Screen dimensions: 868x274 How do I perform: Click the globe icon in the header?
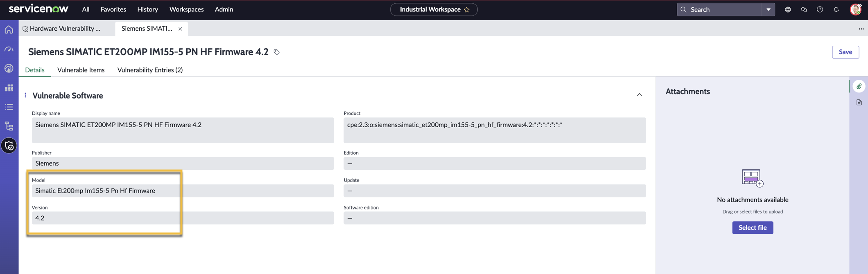(x=788, y=9)
